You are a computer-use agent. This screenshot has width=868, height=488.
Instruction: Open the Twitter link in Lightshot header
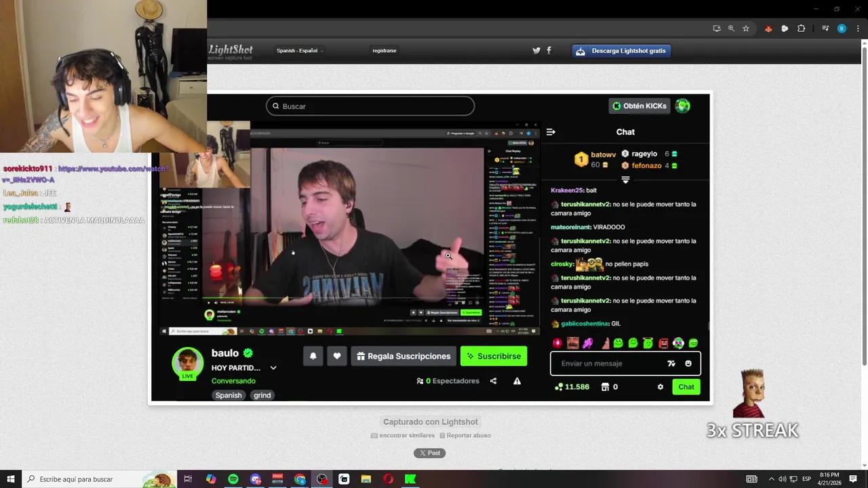(x=536, y=51)
